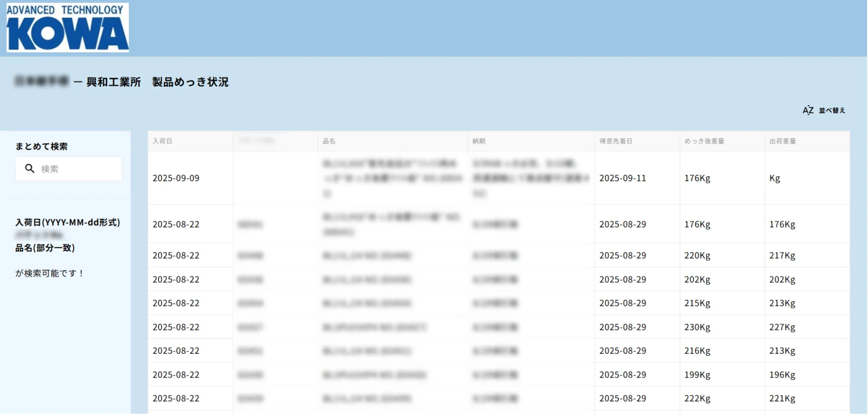Select the 得意先着日 column header
The image size is (868, 414).
click(x=615, y=141)
